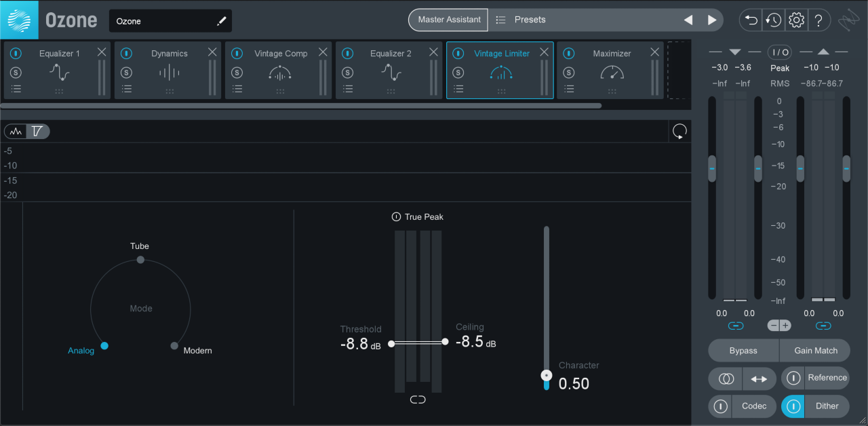Remove the Maximizer module
The image size is (868, 426).
click(x=654, y=52)
